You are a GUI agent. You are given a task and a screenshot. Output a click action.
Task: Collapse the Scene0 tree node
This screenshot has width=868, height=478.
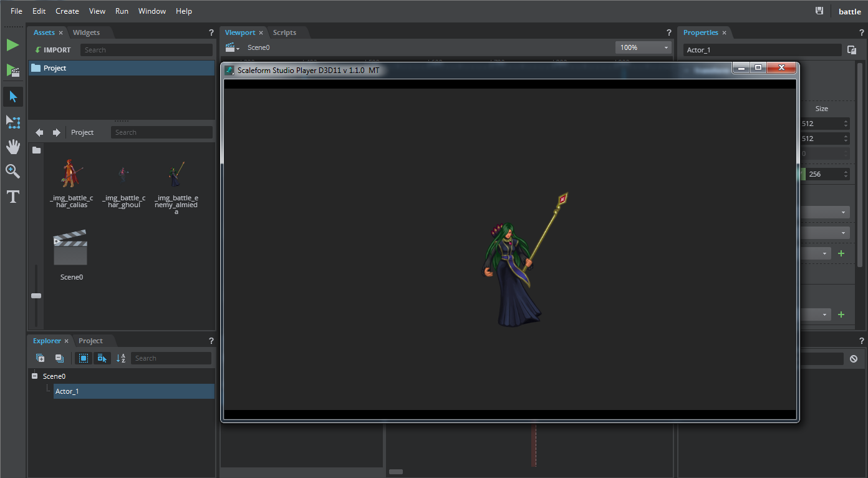pos(34,376)
